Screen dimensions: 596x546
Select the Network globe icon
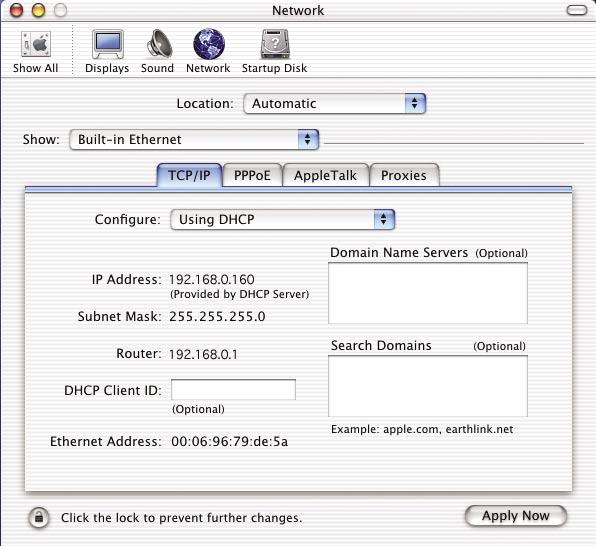(209, 44)
